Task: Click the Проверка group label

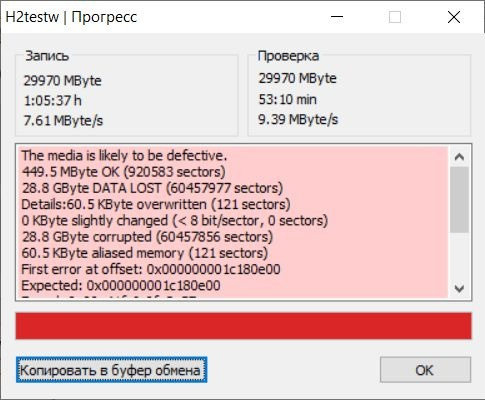Action: click(x=288, y=56)
